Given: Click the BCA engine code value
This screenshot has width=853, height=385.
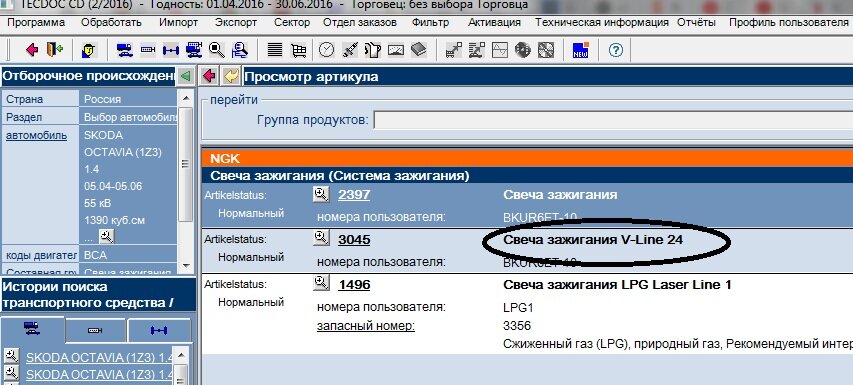Looking at the screenshot, I should point(96,255).
